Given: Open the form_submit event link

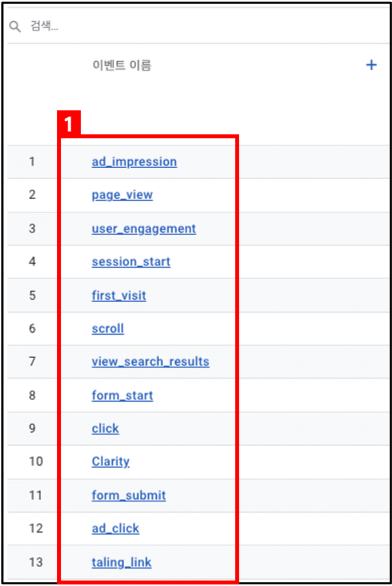Looking at the screenshot, I should [129, 495].
